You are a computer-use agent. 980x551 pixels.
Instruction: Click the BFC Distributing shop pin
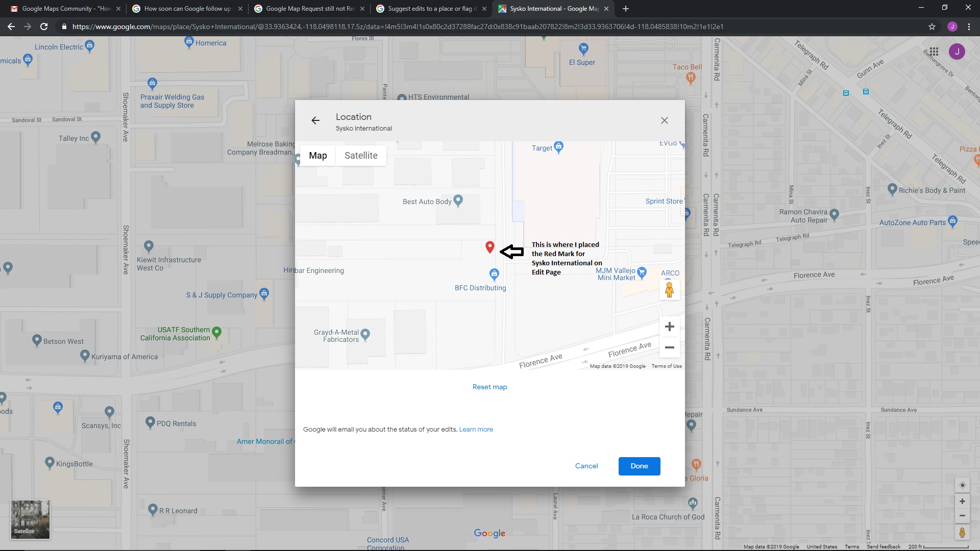(494, 274)
